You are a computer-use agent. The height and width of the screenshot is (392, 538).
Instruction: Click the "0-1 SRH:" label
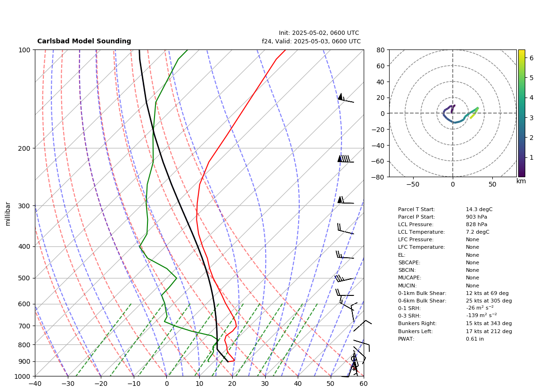pyautogui.click(x=409, y=309)
